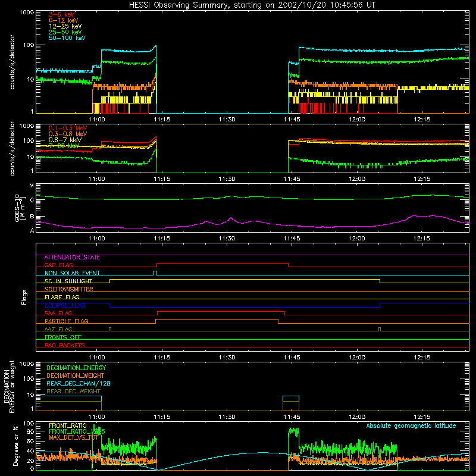Click the B class label on GOES axis

click(32, 217)
